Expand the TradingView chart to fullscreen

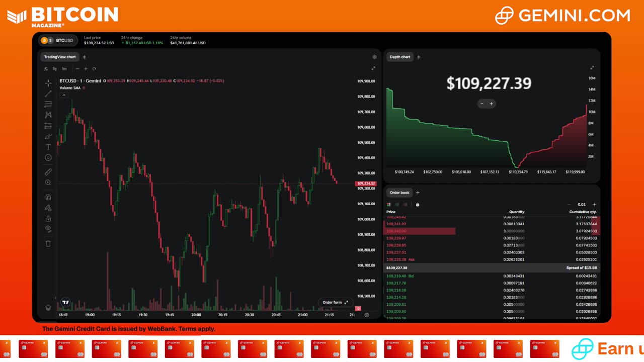coord(373,68)
